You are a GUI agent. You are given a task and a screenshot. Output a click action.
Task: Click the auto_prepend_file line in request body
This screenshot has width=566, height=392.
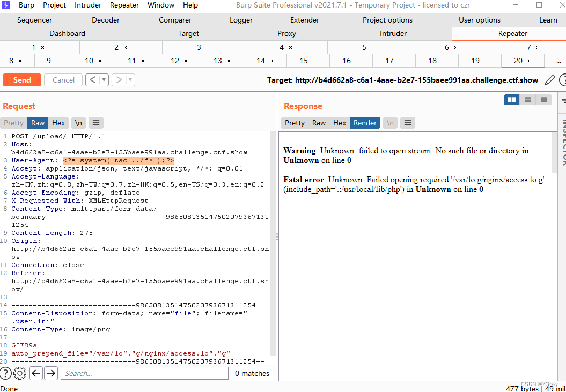[x=121, y=353]
